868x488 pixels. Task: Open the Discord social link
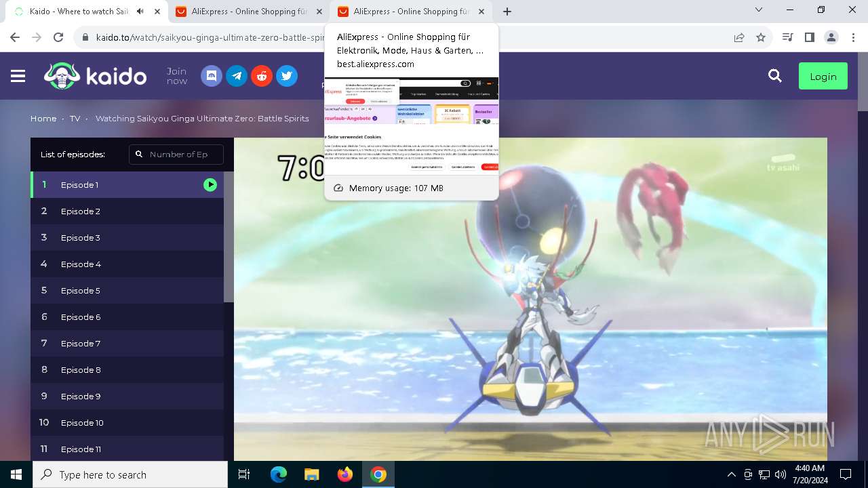pyautogui.click(x=212, y=76)
